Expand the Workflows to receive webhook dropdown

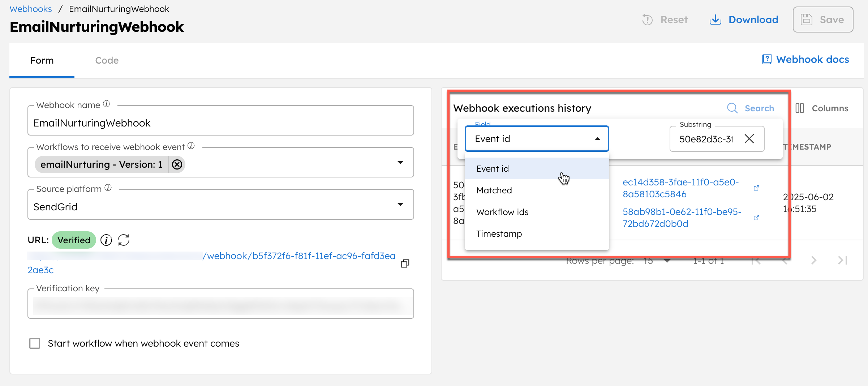point(400,162)
